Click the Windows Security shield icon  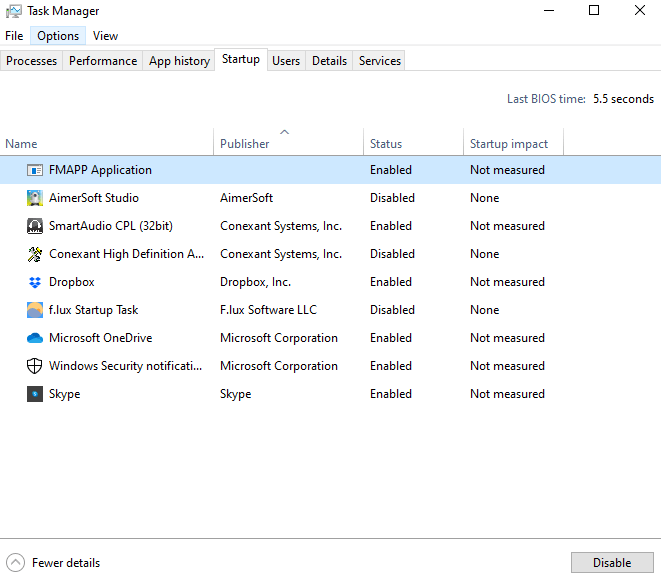pyautogui.click(x=35, y=366)
